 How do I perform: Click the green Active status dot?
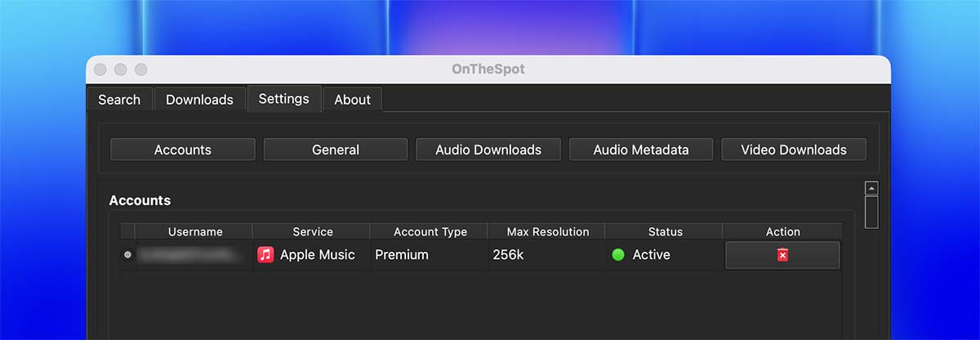point(618,255)
